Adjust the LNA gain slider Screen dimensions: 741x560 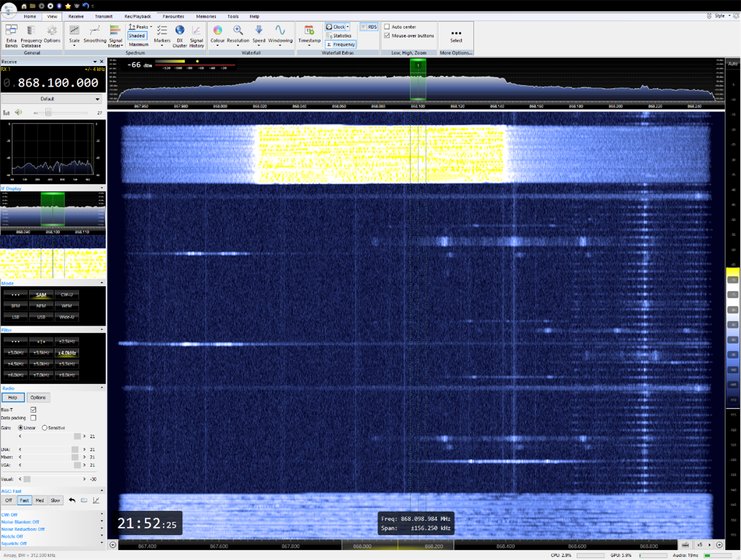(x=75, y=449)
